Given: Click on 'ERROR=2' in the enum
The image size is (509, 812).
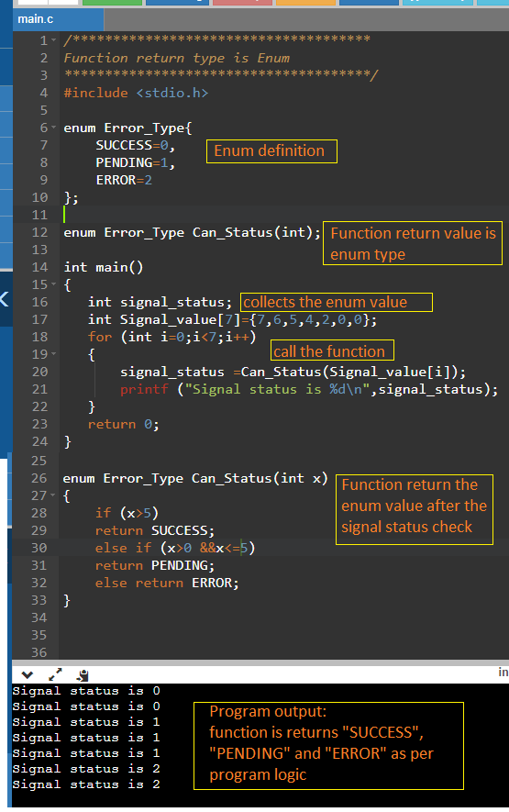Looking at the screenshot, I should [x=125, y=180].
